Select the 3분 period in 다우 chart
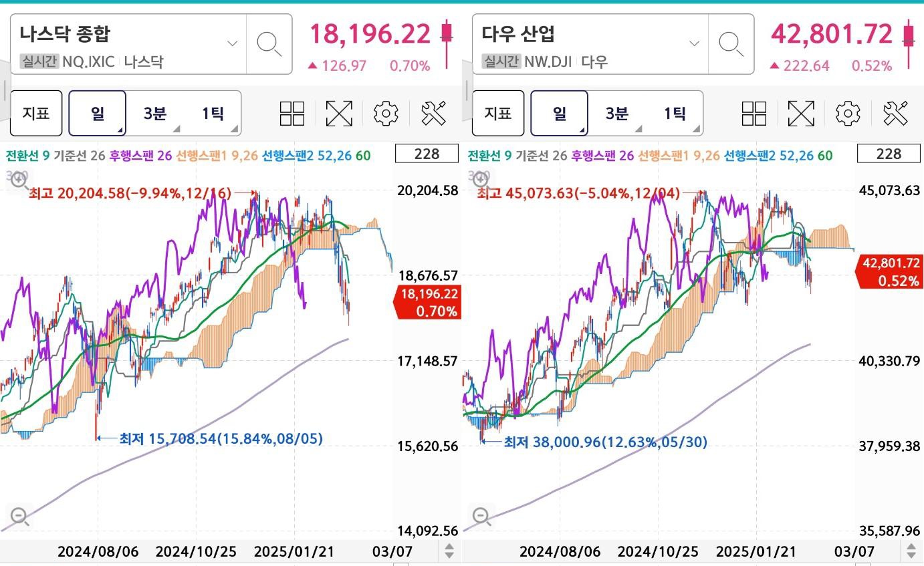The height and width of the screenshot is (566, 924). (x=617, y=113)
